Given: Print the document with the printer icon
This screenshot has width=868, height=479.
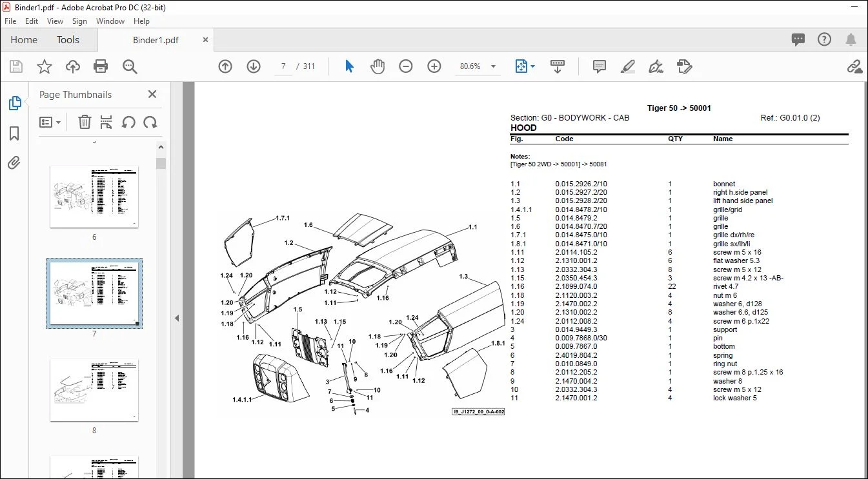Looking at the screenshot, I should (101, 66).
